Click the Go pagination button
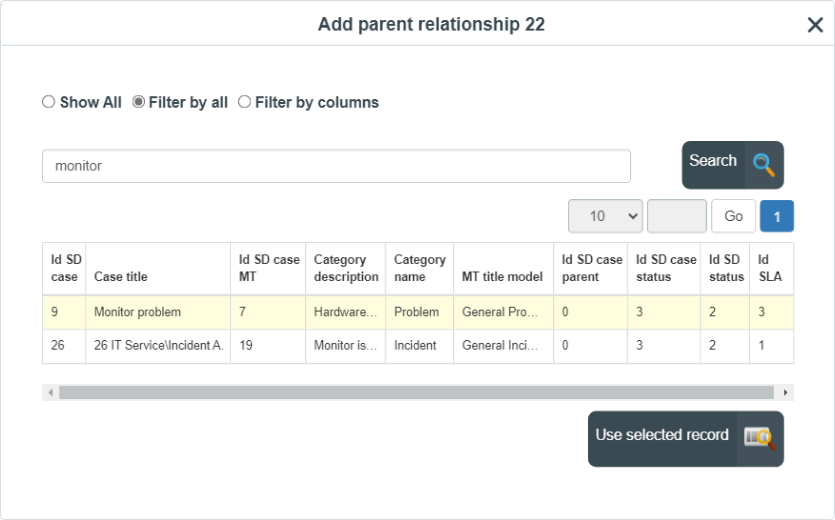Image resolution: width=835 pixels, height=520 pixels. pyautogui.click(x=733, y=216)
